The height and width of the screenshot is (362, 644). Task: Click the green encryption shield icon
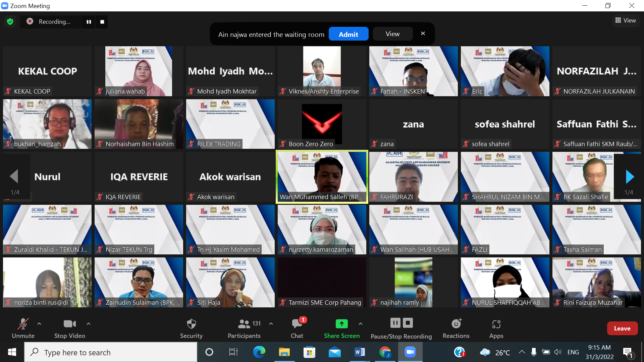coord(10,22)
